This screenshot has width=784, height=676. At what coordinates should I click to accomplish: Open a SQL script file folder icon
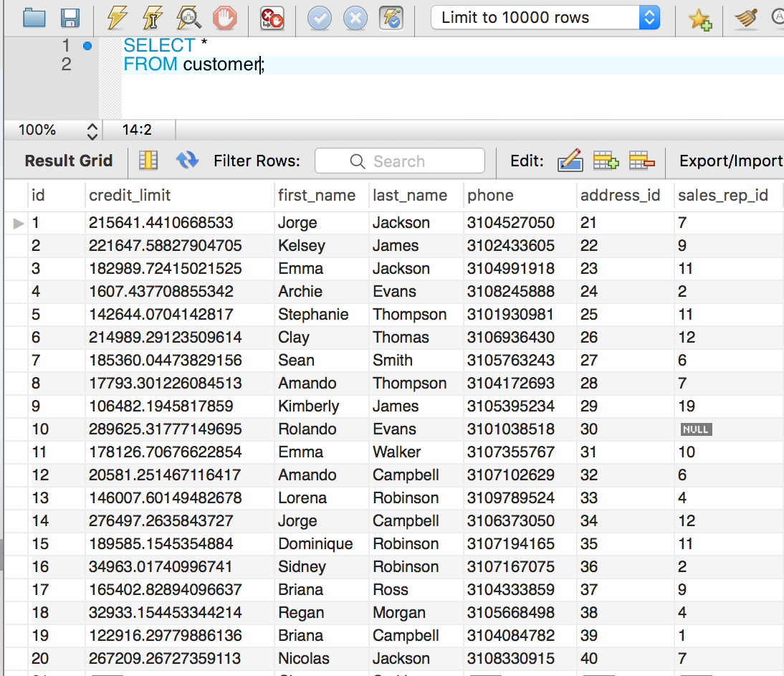coord(34,18)
